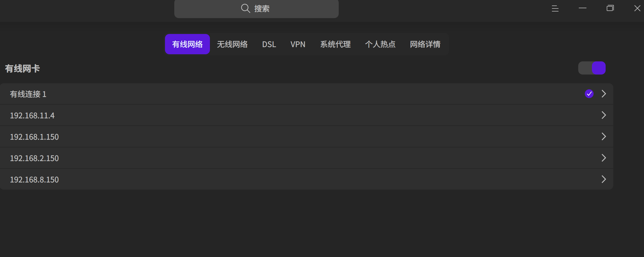Click the search magnifier icon
Viewport: 644px width, 257px height.
point(245,8)
